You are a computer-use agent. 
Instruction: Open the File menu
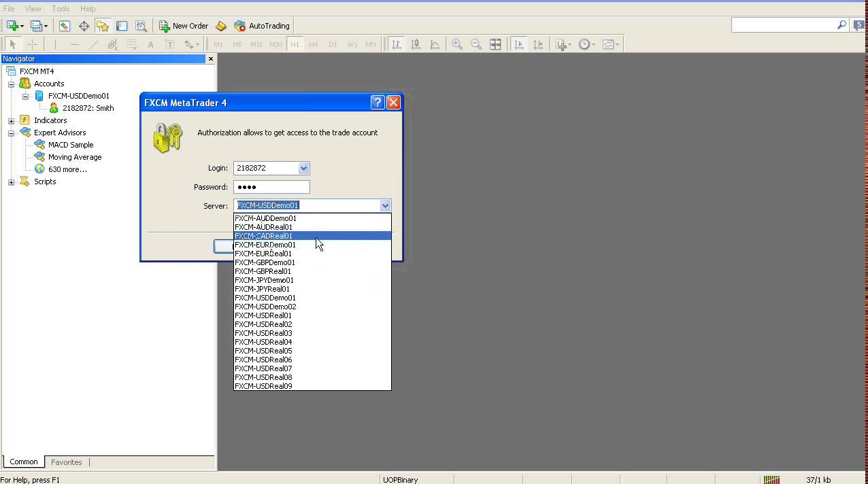click(9, 9)
